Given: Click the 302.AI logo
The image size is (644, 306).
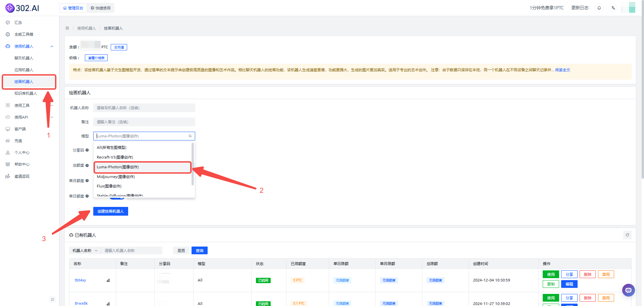Looking at the screenshot, I should [x=22, y=8].
